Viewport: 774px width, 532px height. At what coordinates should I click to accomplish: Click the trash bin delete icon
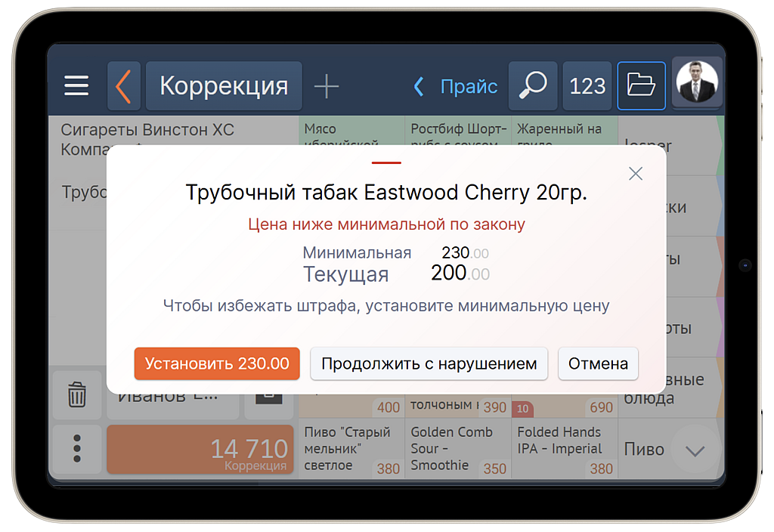coord(76,394)
